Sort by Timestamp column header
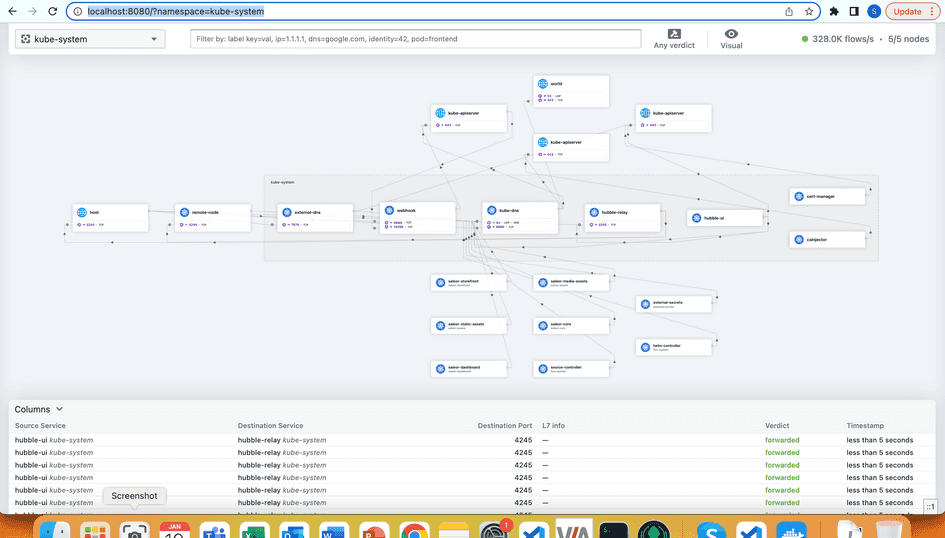The width and height of the screenshot is (945, 538). click(x=866, y=426)
